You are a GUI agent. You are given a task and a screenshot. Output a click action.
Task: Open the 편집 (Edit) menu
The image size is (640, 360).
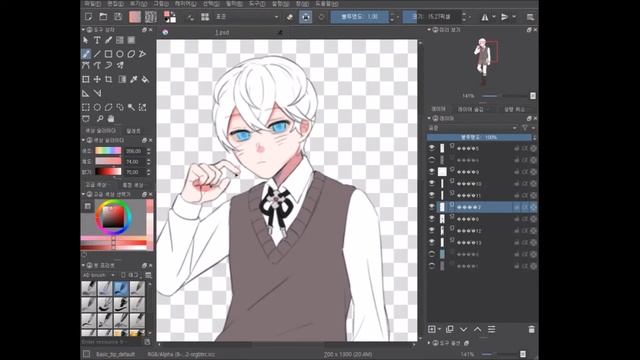[115, 4]
